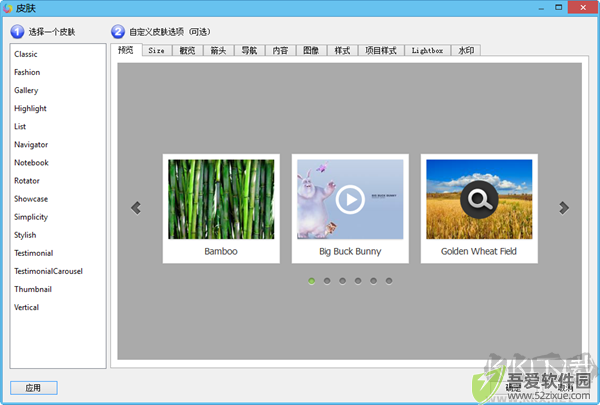Select the second pagination dot
The height and width of the screenshot is (405, 600).
(327, 281)
